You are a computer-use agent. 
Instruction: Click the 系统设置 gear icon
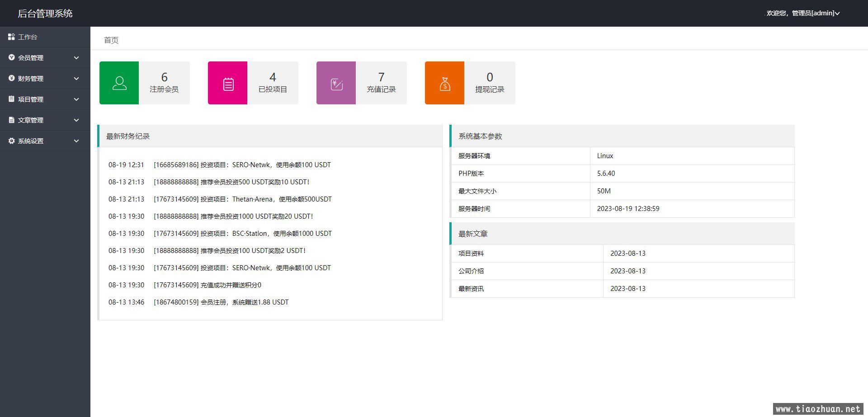click(11, 141)
